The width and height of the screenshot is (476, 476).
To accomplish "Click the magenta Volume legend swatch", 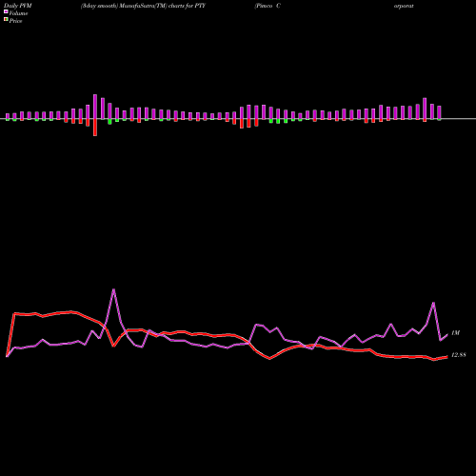I will click(x=6, y=11).
